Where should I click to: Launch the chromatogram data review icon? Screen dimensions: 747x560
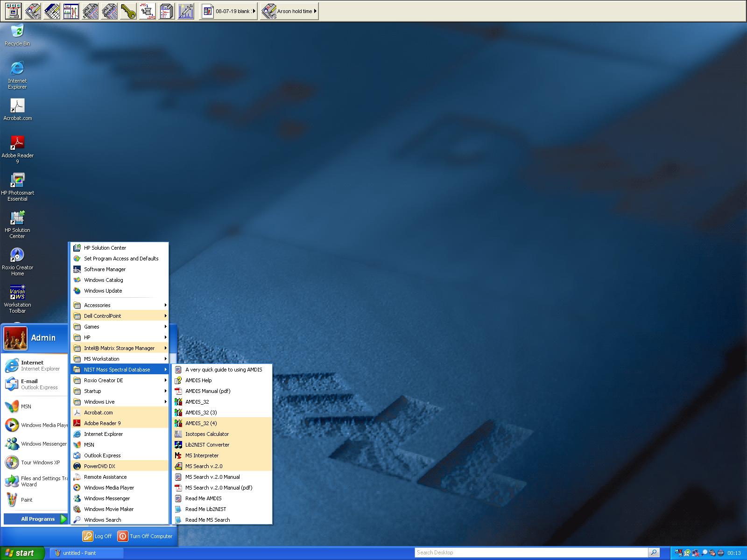71,11
